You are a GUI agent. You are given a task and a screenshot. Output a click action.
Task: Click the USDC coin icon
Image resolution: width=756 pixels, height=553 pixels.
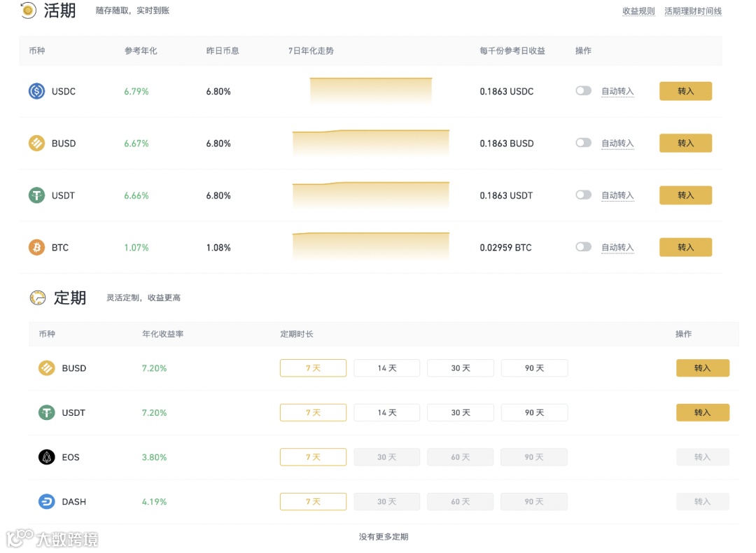tap(36, 91)
